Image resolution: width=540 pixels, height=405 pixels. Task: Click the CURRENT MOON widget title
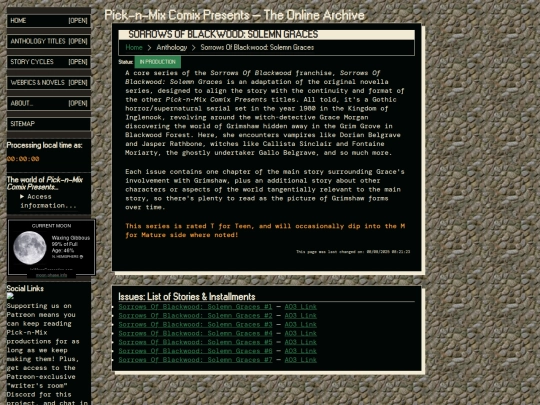(51, 226)
